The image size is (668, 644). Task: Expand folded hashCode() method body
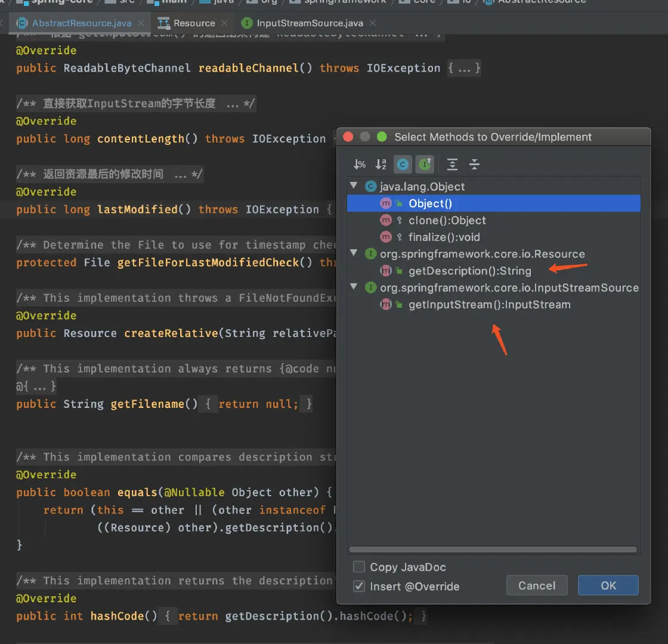tap(292, 616)
